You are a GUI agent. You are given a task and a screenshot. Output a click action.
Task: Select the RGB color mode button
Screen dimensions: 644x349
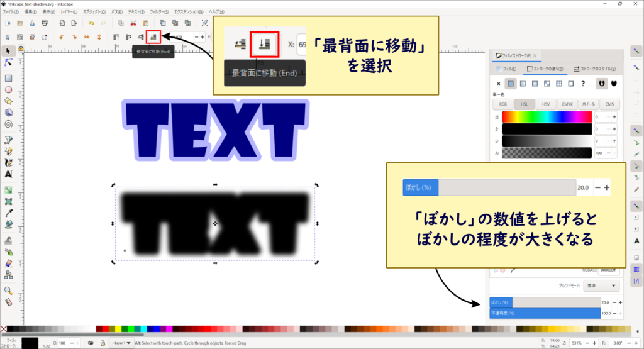pos(502,104)
